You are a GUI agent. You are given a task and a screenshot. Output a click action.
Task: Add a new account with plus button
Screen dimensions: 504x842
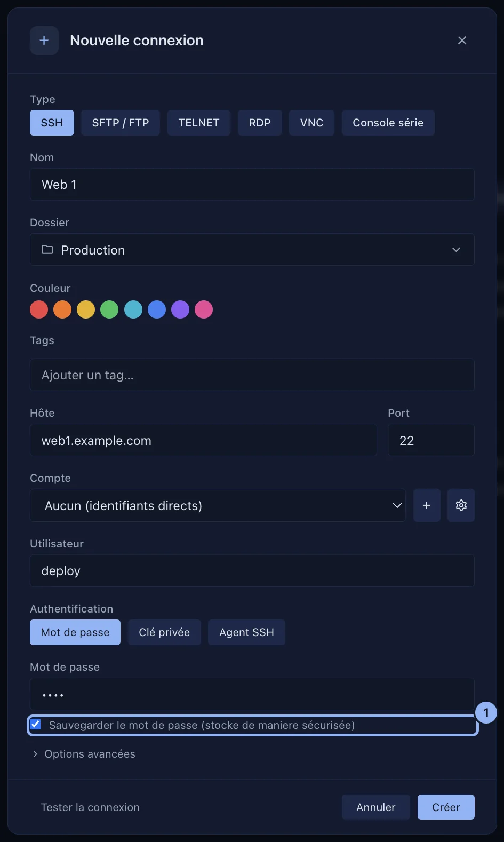pos(427,505)
